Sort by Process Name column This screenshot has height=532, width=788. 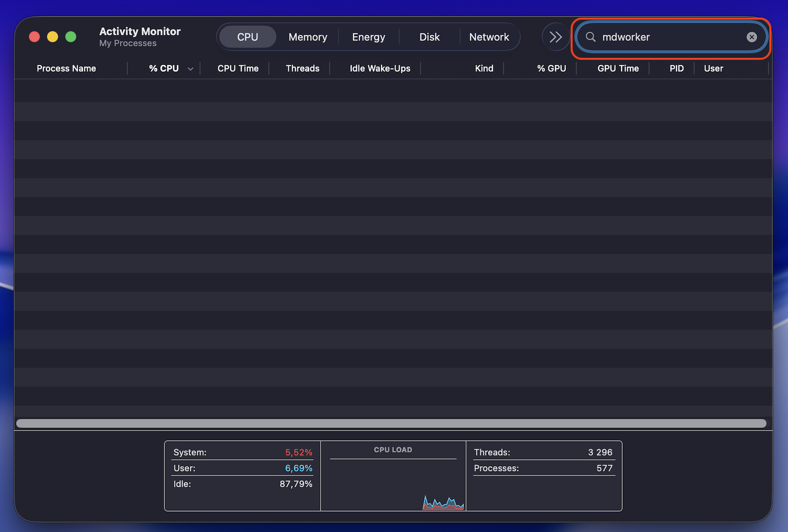click(x=66, y=68)
